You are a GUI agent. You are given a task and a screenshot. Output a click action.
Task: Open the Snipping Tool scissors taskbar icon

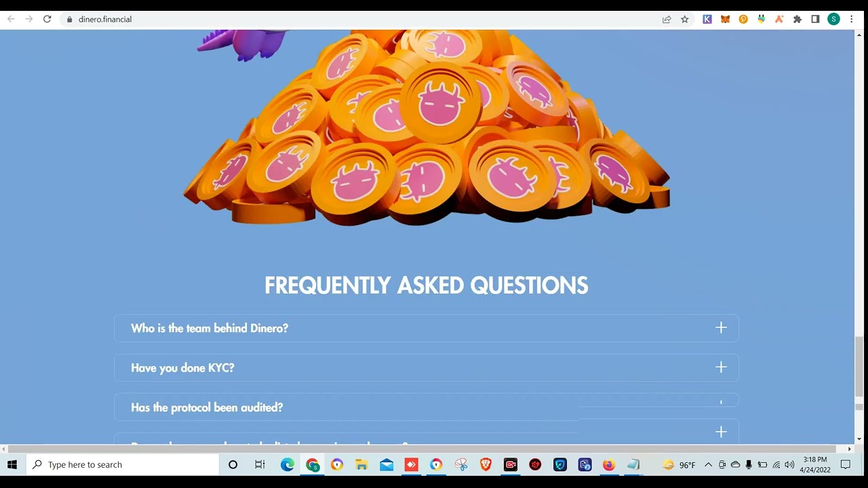(461, 464)
